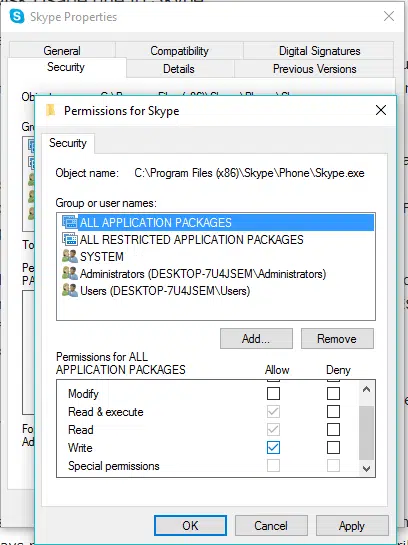Check Deny for Modify permission
Viewport: 408px width, 545px height.
333,393
